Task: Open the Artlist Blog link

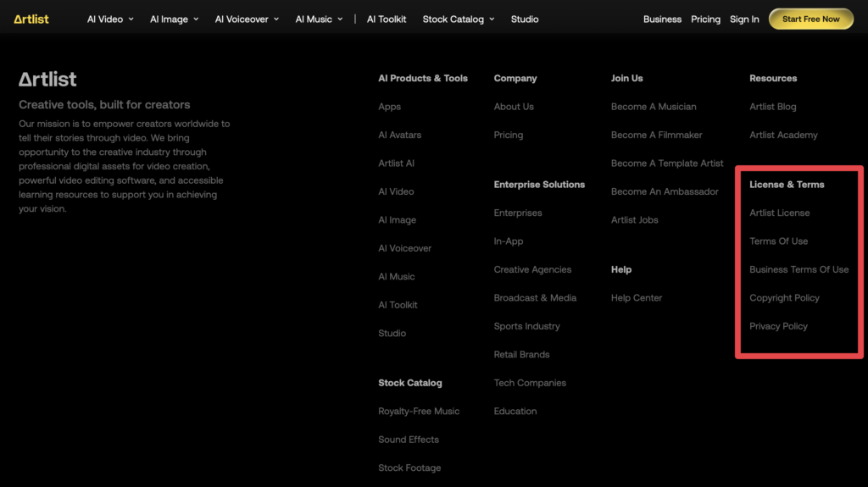Action: tap(773, 106)
